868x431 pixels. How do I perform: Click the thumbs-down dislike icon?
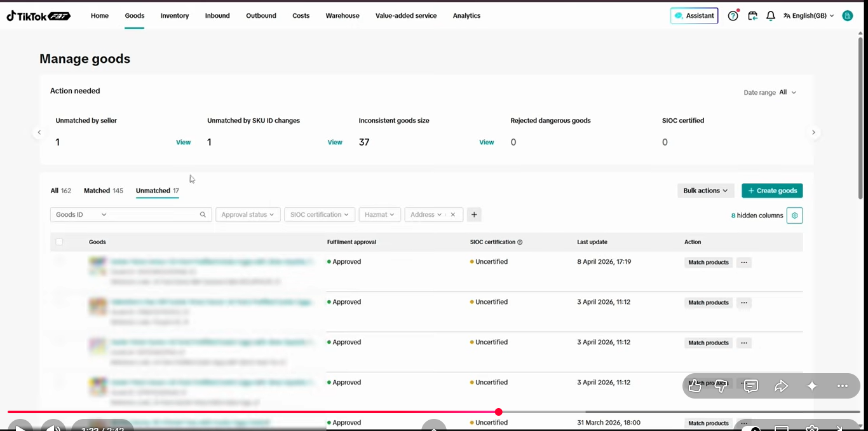point(721,386)
